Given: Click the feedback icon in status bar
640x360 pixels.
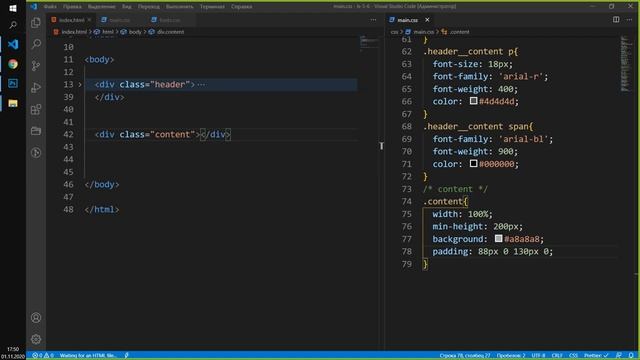Looking at the screenshot, I should point(619,356).
